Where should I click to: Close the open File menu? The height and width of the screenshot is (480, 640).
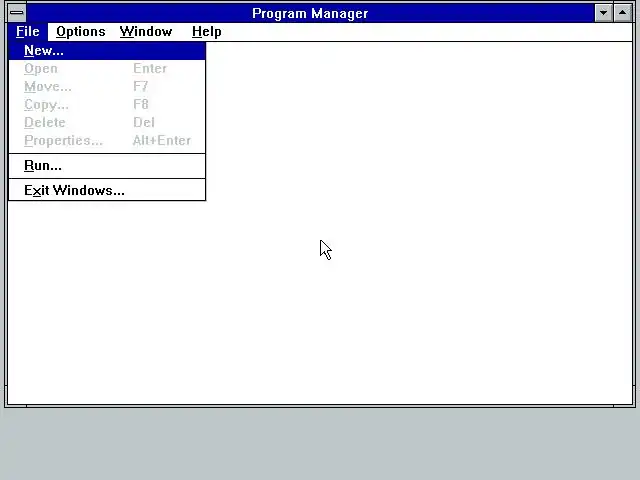point(28,31)
